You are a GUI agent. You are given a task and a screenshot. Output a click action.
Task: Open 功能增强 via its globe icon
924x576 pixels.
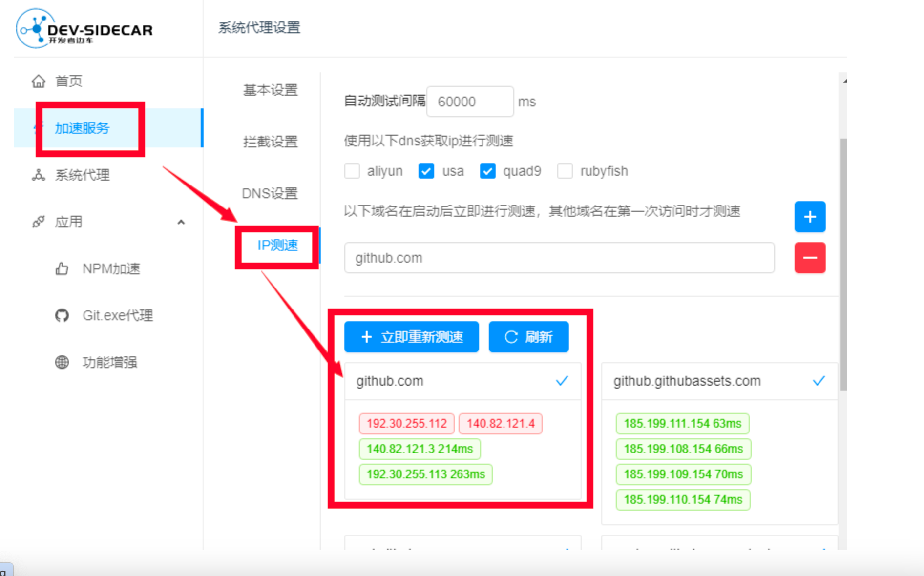pos(62,362)
